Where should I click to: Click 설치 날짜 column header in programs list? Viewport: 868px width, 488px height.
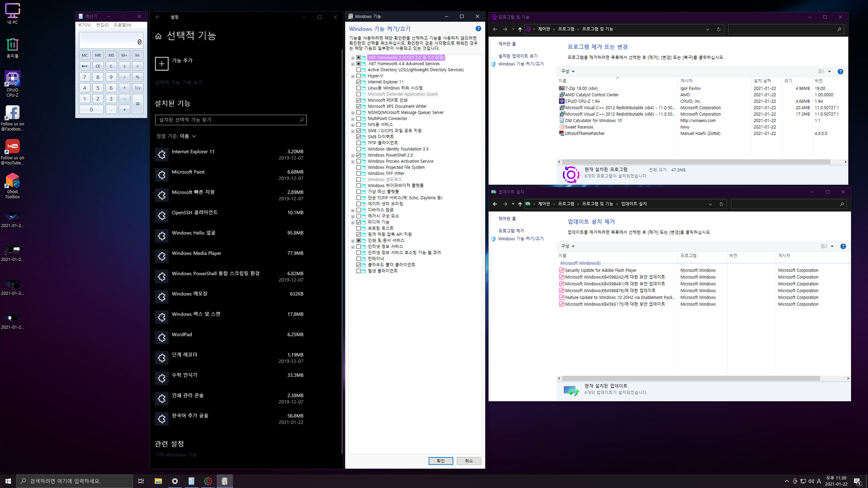pyautogui.click(x=766, y=81)
